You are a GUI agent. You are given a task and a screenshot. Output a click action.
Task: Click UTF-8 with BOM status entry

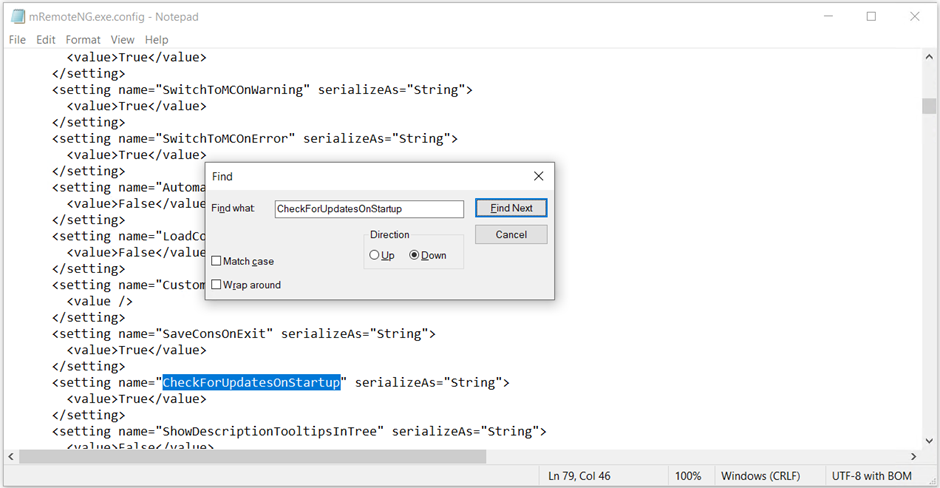click(x=872, y=476)
